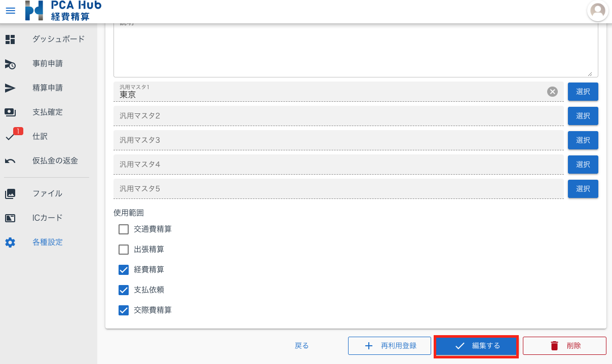
Task: Uncheck the 経費精算 checkbox
Action: click(x=124, y=270)
